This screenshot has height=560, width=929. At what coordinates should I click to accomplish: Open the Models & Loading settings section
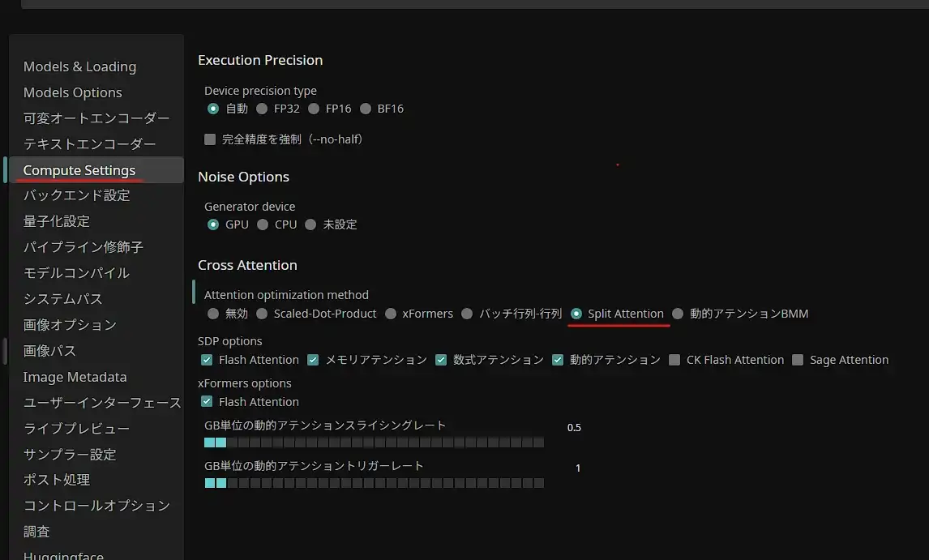click(x=79, y=66)
